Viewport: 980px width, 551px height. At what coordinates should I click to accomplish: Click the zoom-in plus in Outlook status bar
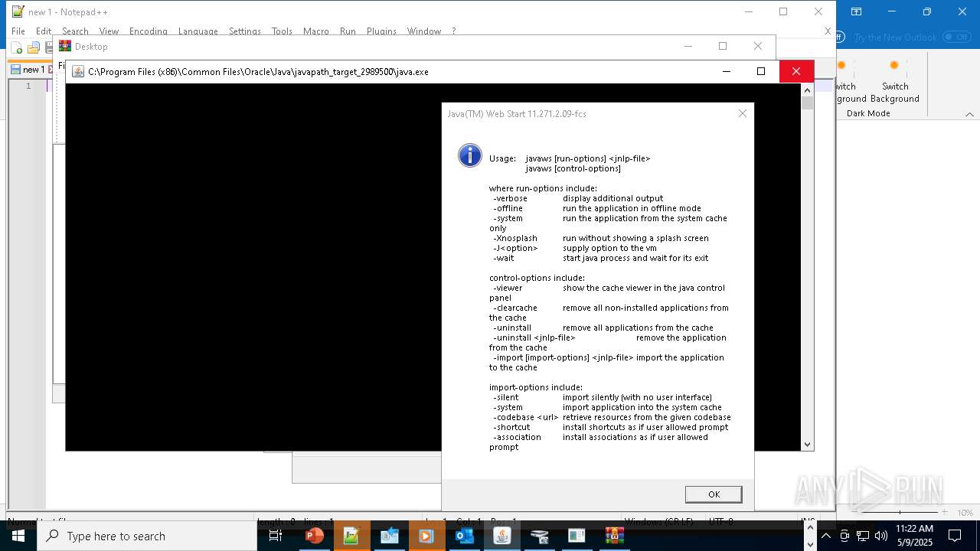point(944,512)
